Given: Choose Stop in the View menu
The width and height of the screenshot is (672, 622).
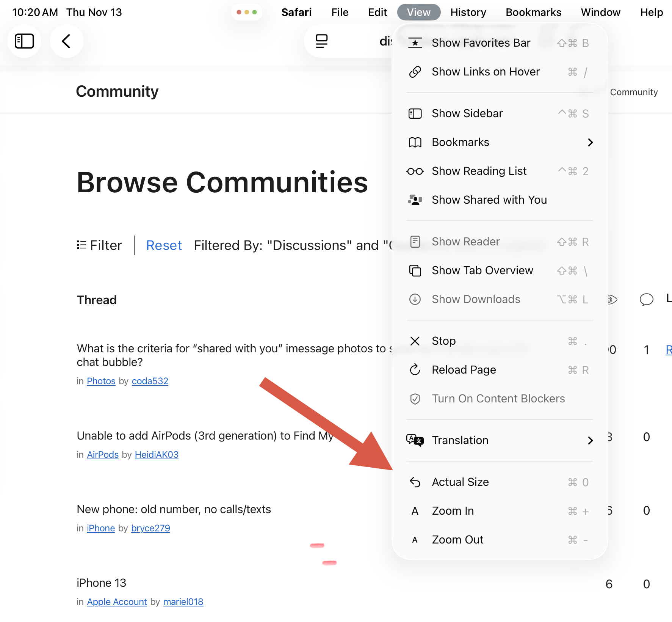Looking at the screenshot, I should 500,341.
